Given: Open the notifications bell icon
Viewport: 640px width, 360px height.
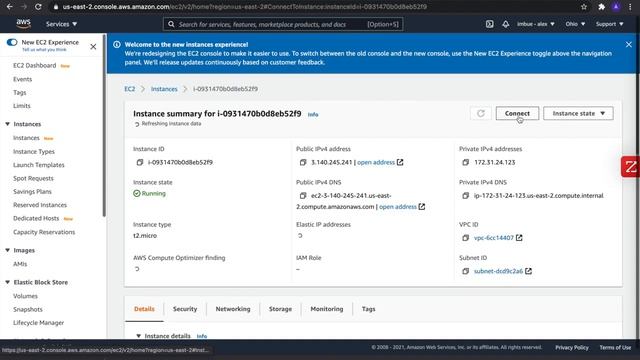Looking at the screenshot, I should tap(505, 24).
